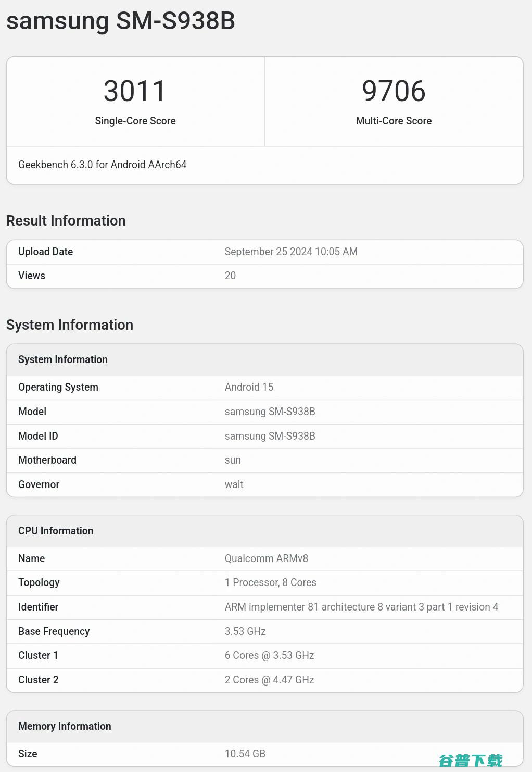Click the System Information section heading
The width and height of the screenshot is (532, 772).
pyautogui.click(x=70, y=325)
